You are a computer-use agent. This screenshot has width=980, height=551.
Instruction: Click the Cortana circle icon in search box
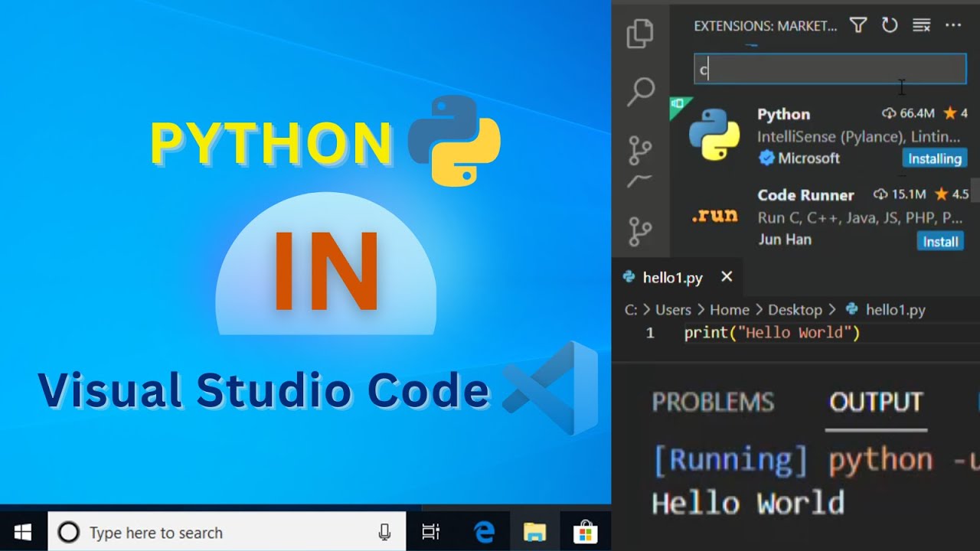69,532
